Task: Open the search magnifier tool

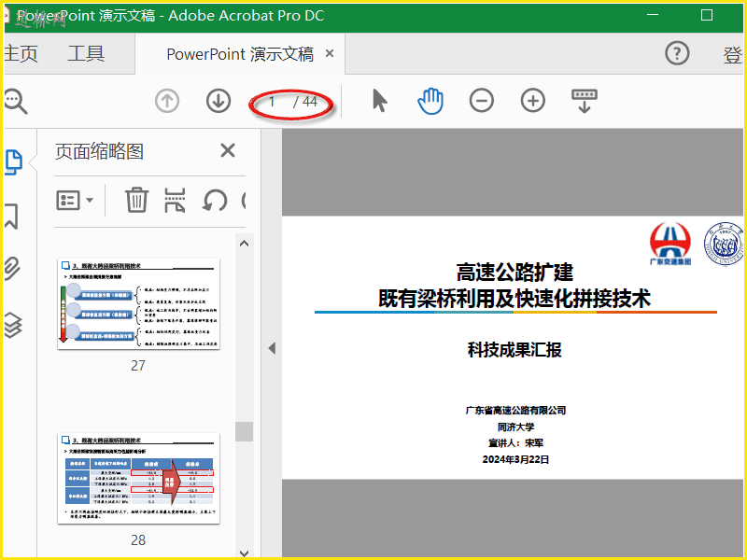Action: tap(15, 101)
